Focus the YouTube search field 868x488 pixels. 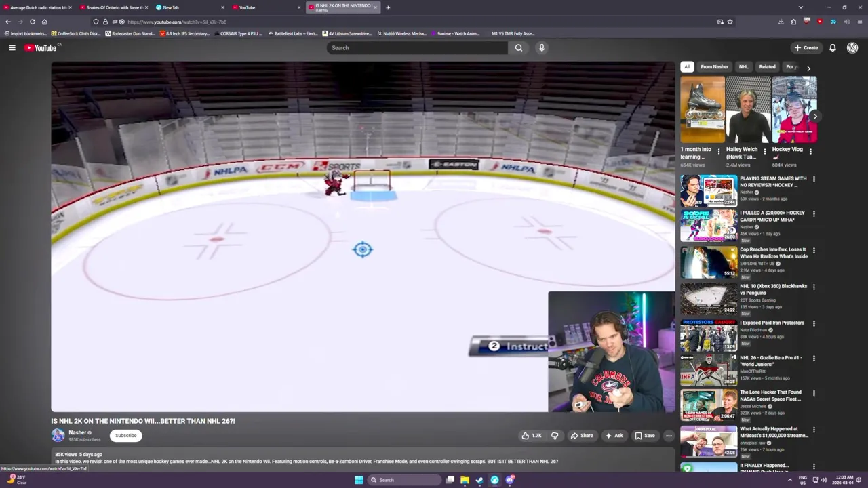[417, 47]
